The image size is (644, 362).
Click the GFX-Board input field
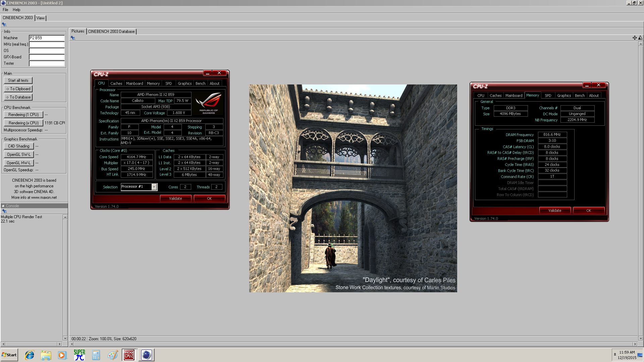coord(47,57)
